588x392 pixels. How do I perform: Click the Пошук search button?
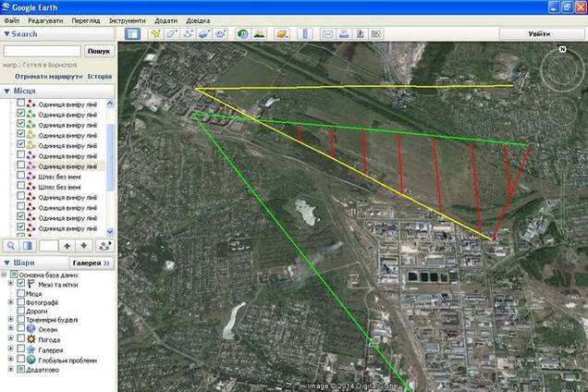[98, 52]
